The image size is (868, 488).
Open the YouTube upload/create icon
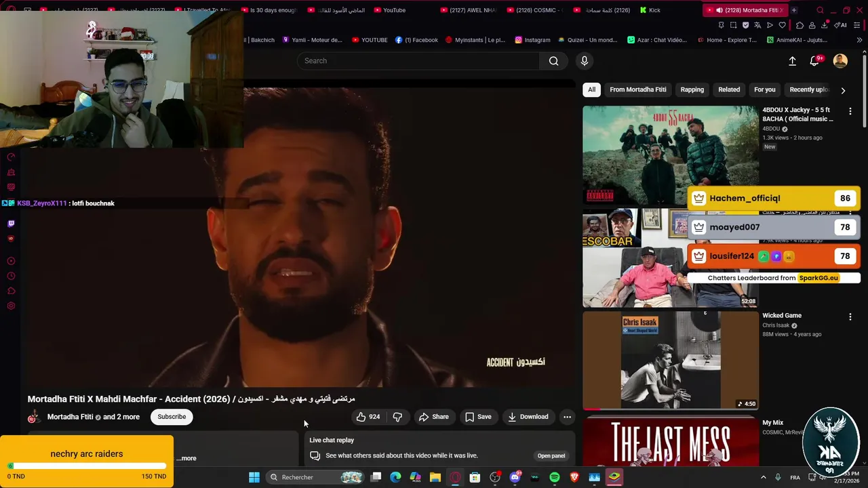(x=792, y=61)
